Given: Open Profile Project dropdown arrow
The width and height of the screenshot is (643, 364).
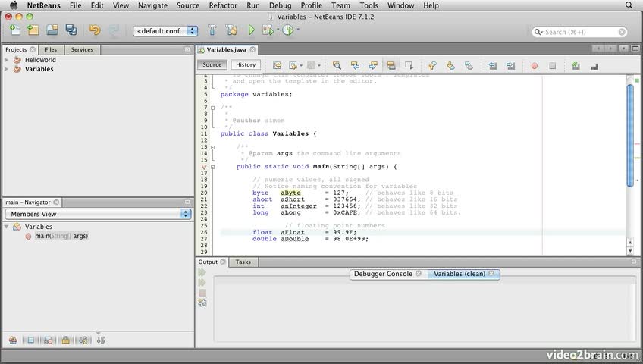Looking at the screenshot, I should coord(298,30).
